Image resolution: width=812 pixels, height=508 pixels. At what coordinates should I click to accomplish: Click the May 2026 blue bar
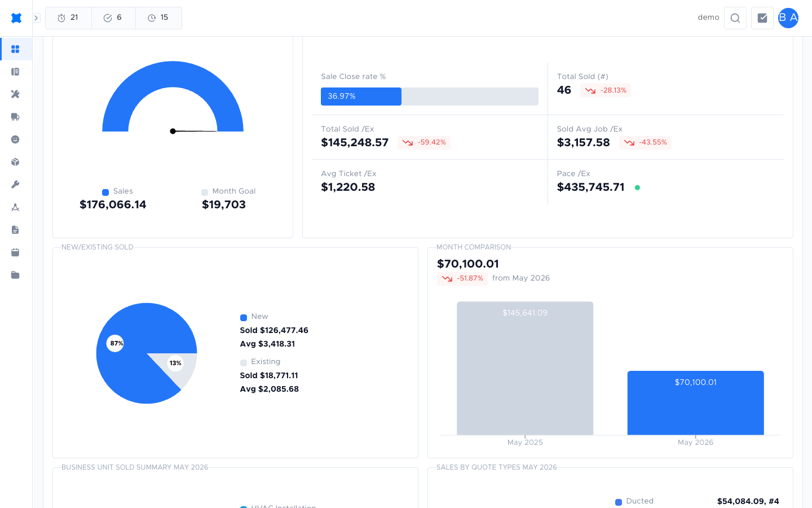coord(696,403)
